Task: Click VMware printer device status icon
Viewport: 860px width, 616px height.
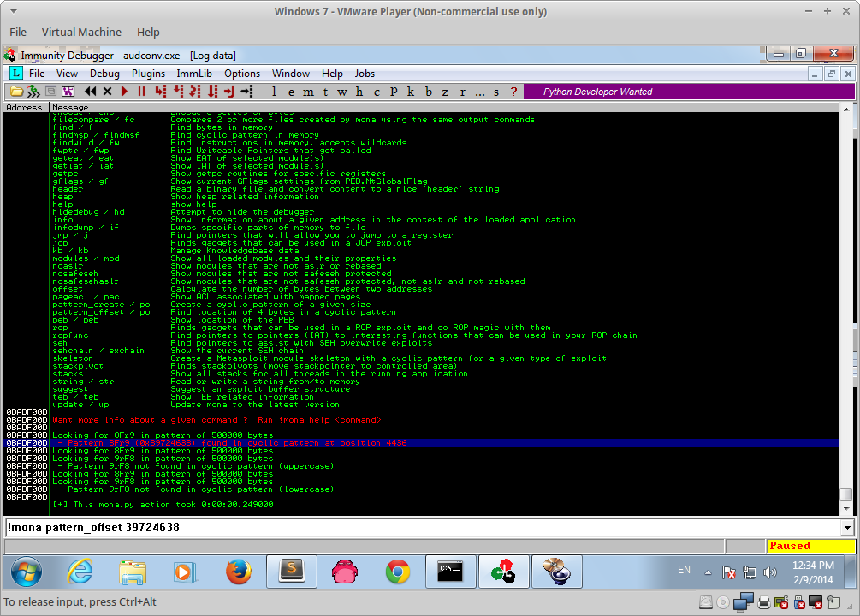Action: pos(763,603)
